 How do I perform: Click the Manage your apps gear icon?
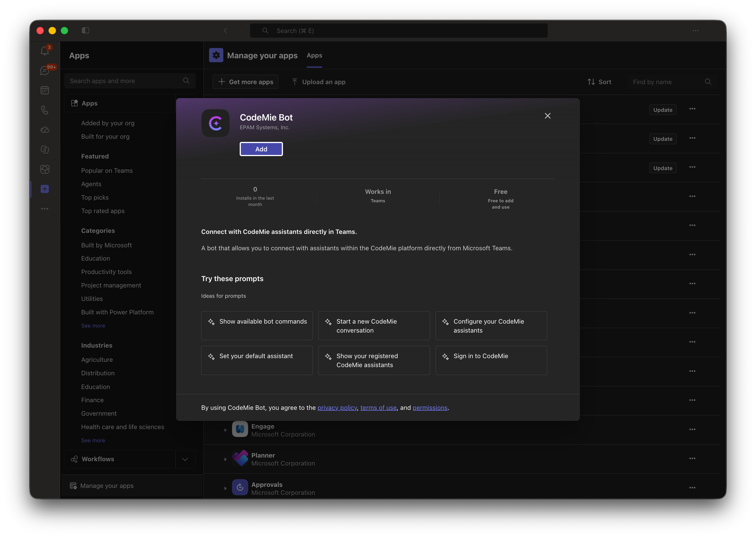[x=216, y=55]
